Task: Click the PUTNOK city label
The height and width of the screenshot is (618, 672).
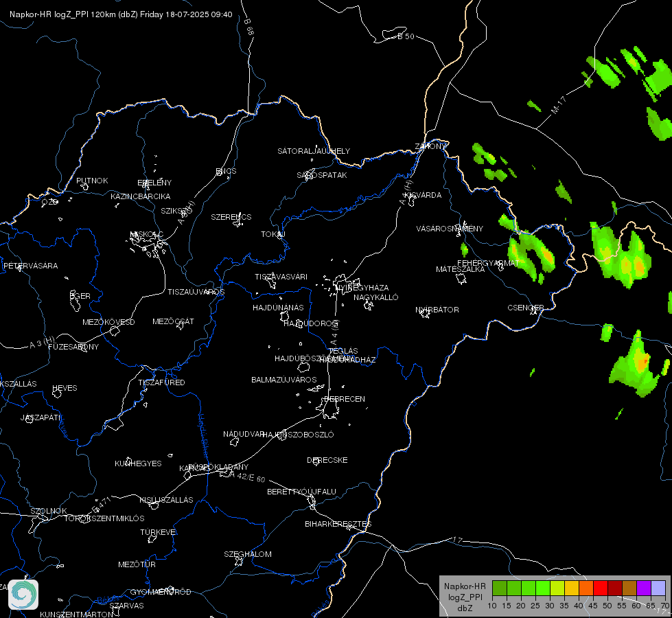Action: tap(92, 181)
